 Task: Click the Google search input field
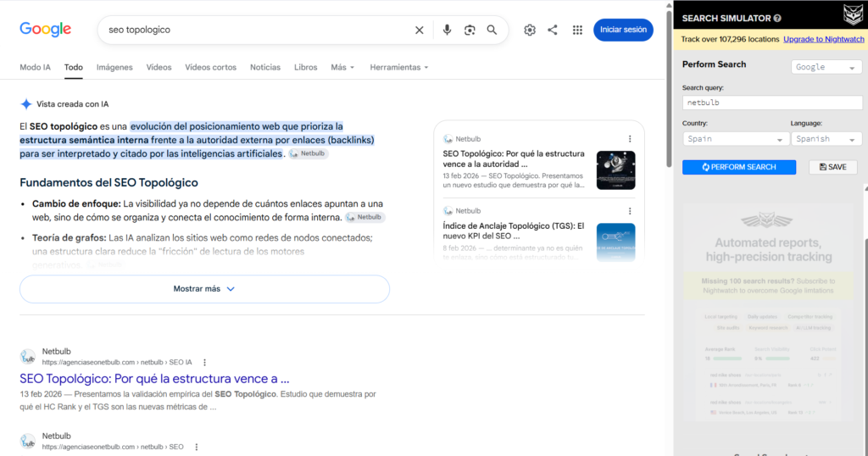(258, 30)
